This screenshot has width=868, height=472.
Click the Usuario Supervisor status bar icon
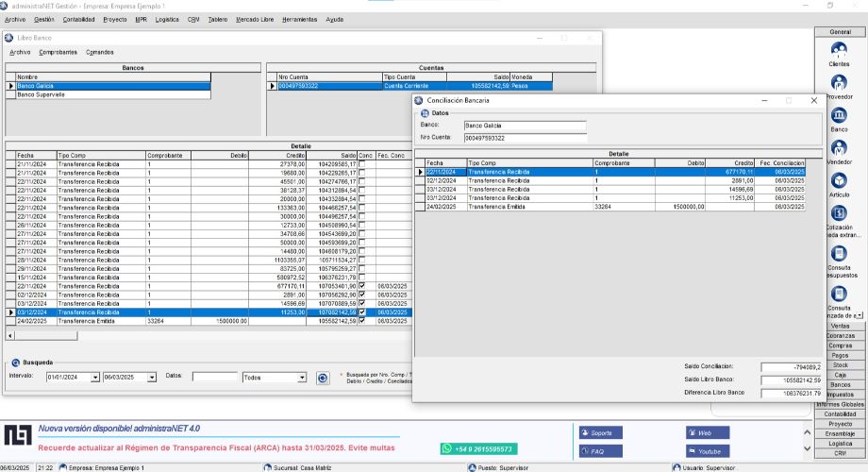pos(676,467)
